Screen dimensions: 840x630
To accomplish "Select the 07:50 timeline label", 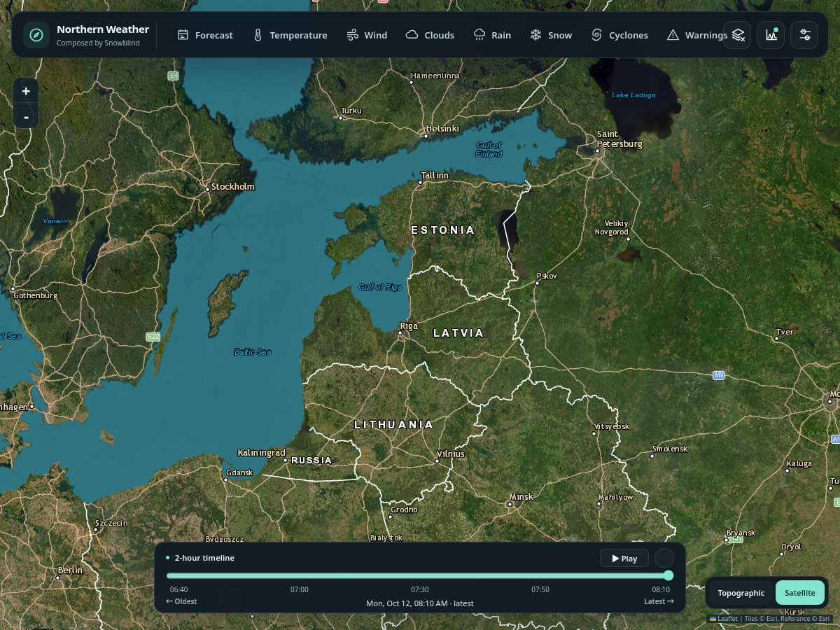I will point(540,589).
